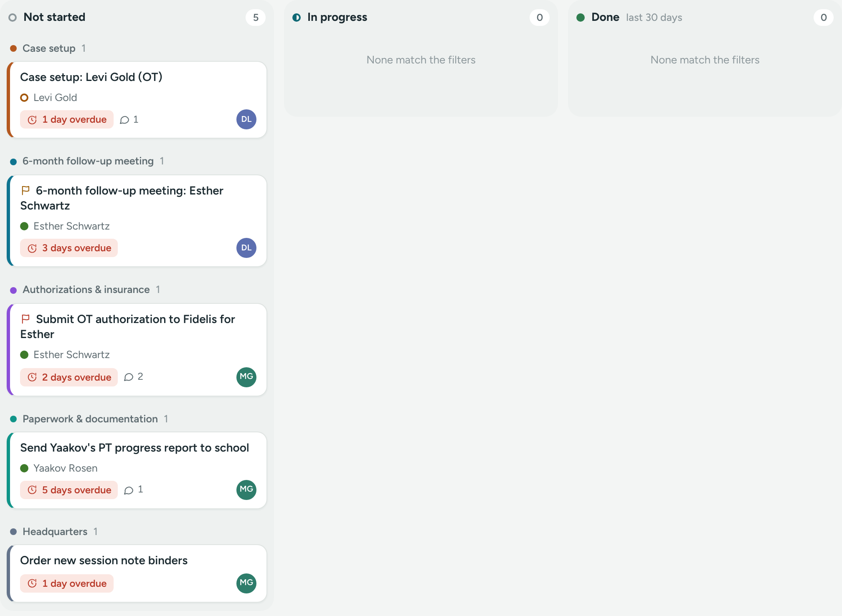Select the 6-month follow-up meeting group header

(x=88, y=161)
